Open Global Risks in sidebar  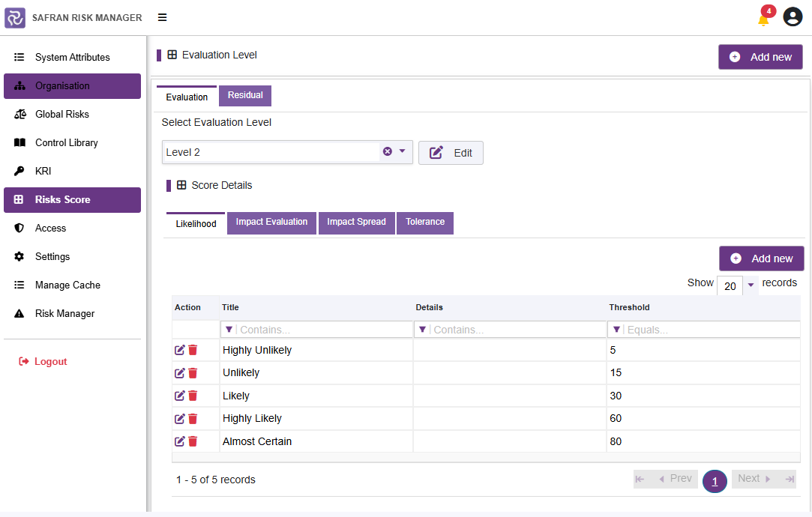[x=72, y=115]
